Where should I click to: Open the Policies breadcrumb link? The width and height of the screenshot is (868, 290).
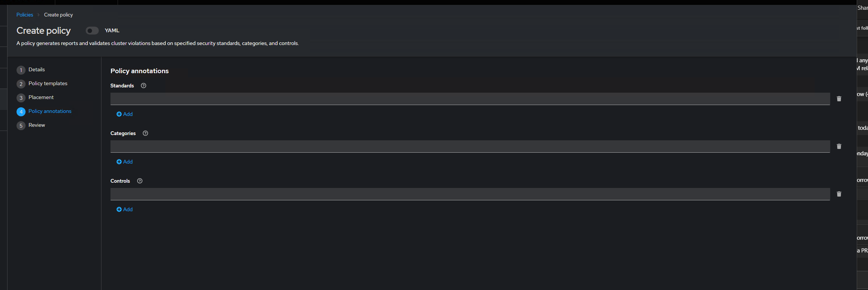click(25, 15)
